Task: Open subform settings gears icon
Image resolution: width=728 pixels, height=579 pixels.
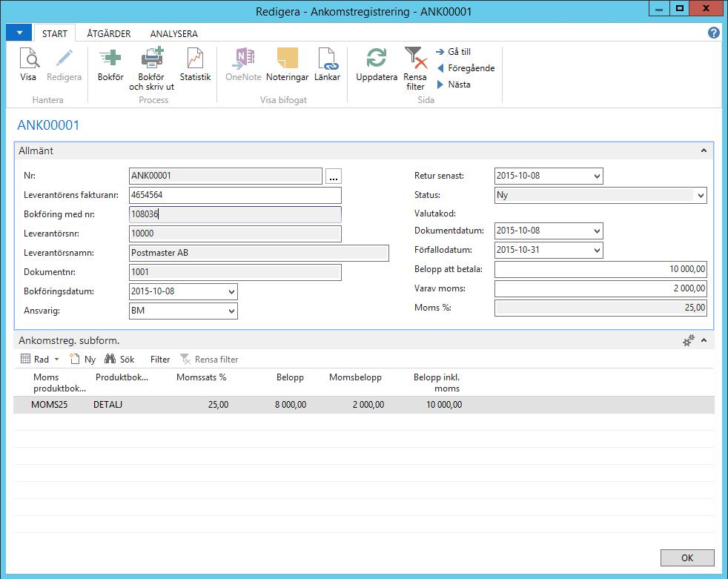Action: tap(689, 340)
